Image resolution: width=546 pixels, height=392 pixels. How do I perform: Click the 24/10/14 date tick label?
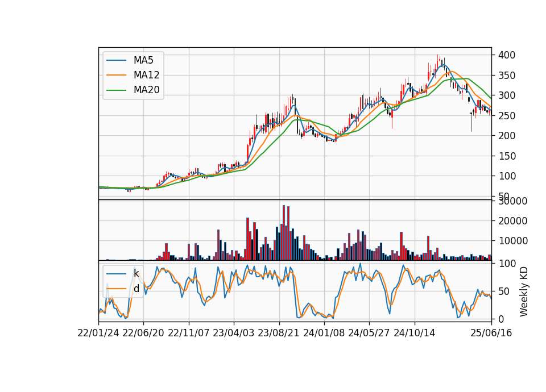415,333
